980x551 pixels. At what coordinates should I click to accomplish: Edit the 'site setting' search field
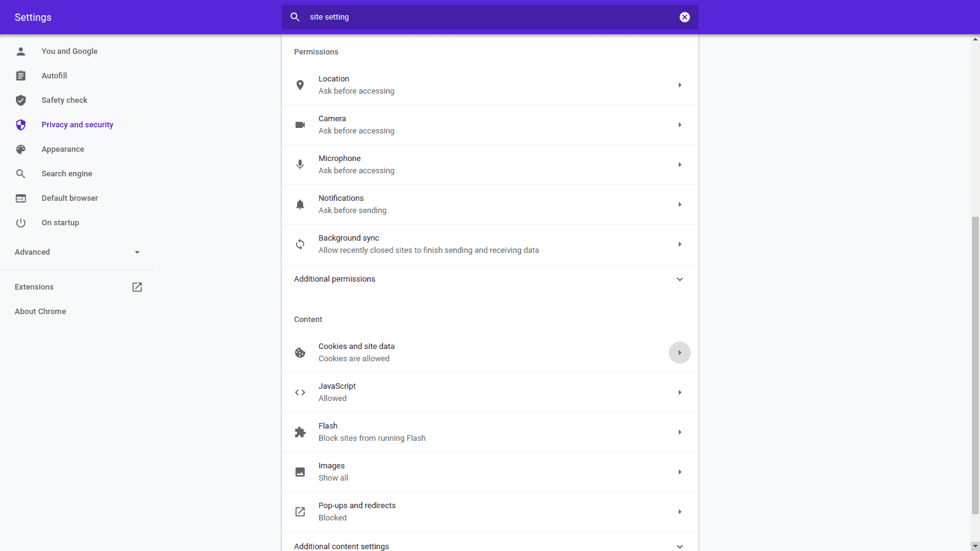point(490,17)
